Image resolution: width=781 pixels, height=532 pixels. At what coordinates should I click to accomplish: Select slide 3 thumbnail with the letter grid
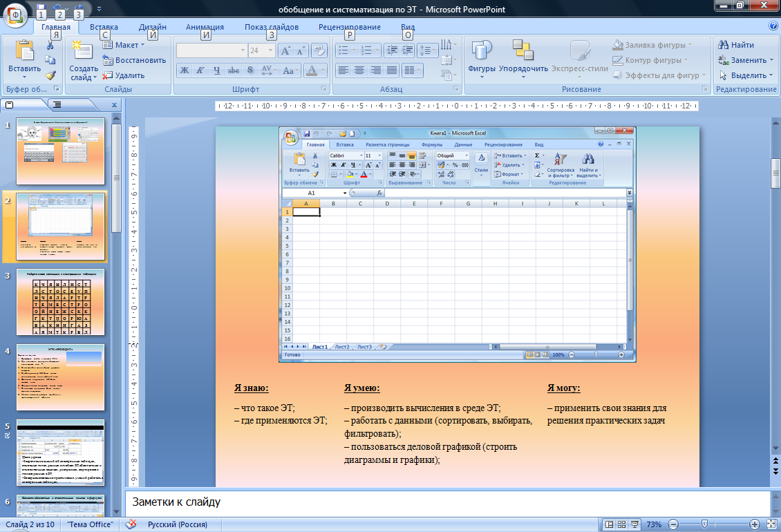[60, 302]
